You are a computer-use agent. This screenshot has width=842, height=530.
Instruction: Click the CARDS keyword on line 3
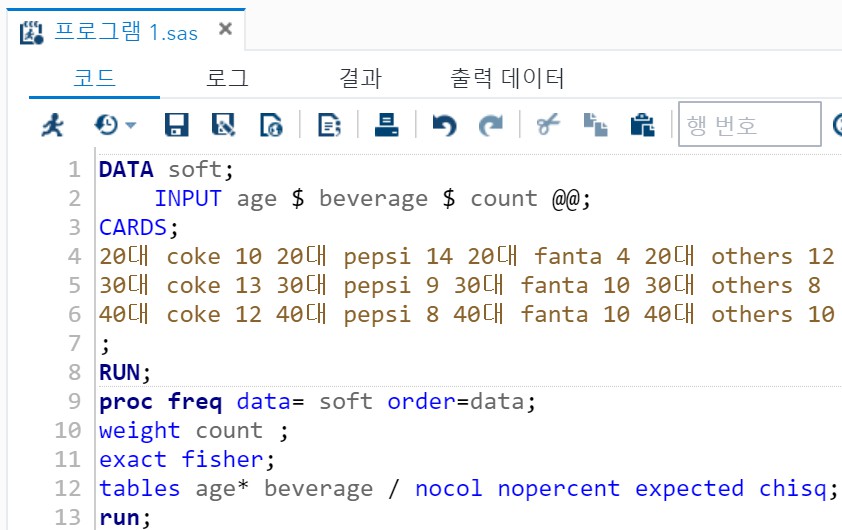click(133, 228)
